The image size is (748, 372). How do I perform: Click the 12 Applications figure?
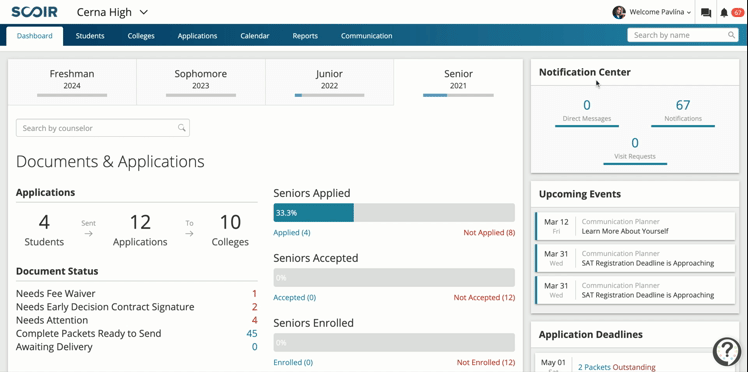pyautogui.click(x=140, y=231)
